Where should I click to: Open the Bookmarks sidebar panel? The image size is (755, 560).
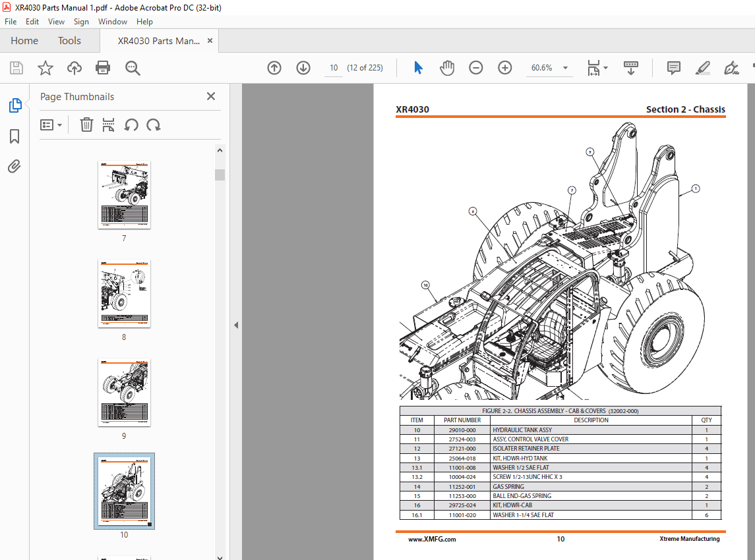click(15, 136)
